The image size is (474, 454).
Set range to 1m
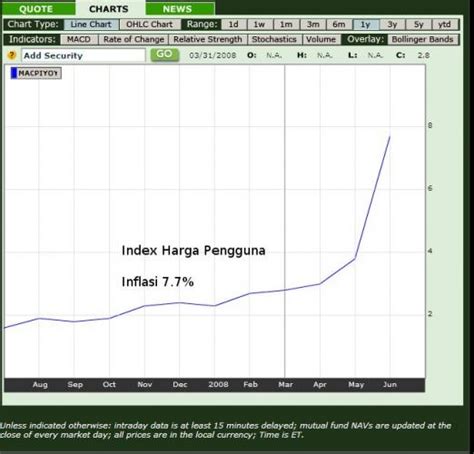[x=286, y=24]
